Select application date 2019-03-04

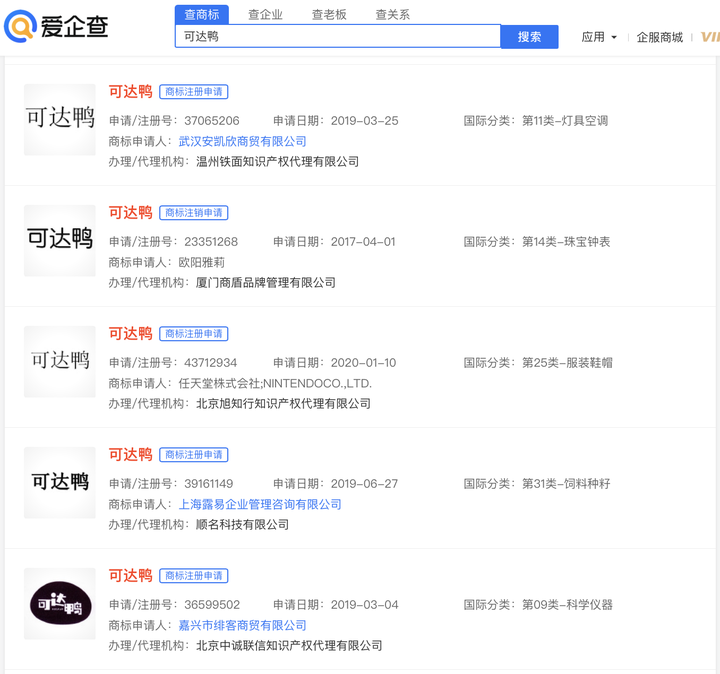coord(365,605)
